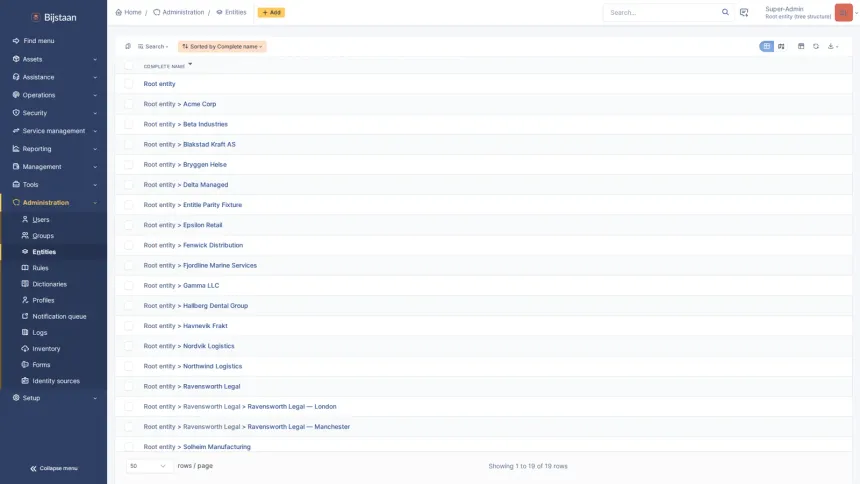This screenshot has width=860, height=484.
Task: Switch to map view mode
Action: tap(781, 47)
